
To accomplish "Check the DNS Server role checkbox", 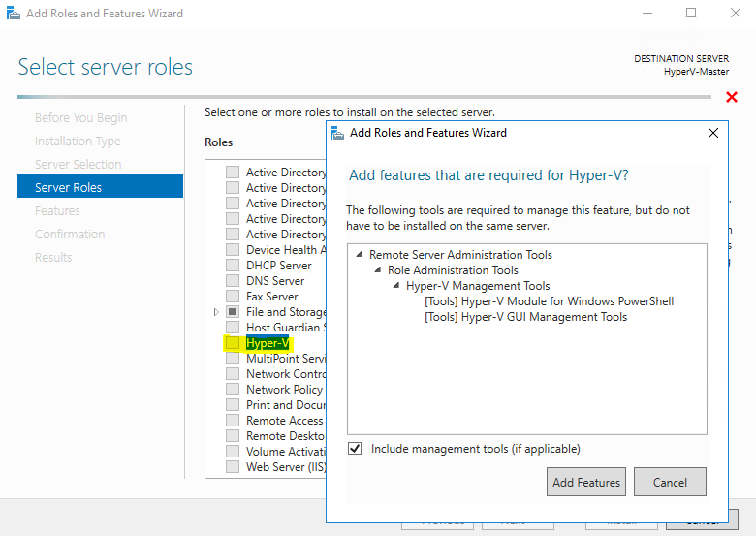I will [x=233, y=280].
